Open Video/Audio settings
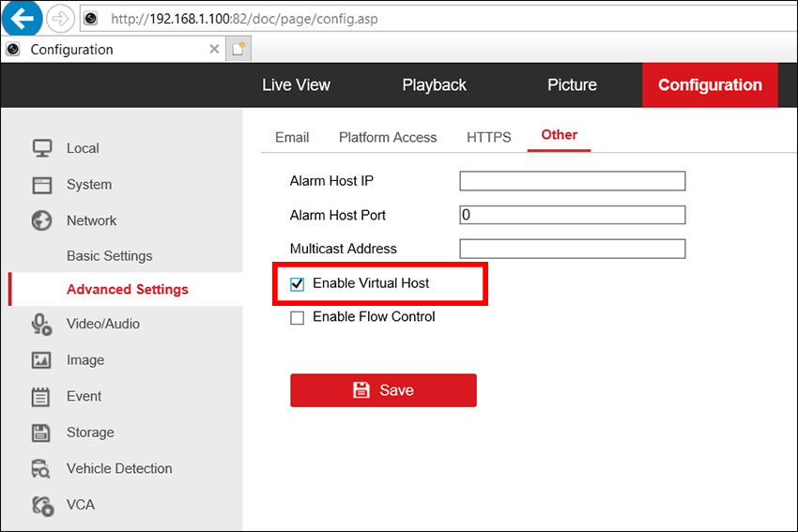The height and width of the screenshot is (532, 798). coord(103,324)
